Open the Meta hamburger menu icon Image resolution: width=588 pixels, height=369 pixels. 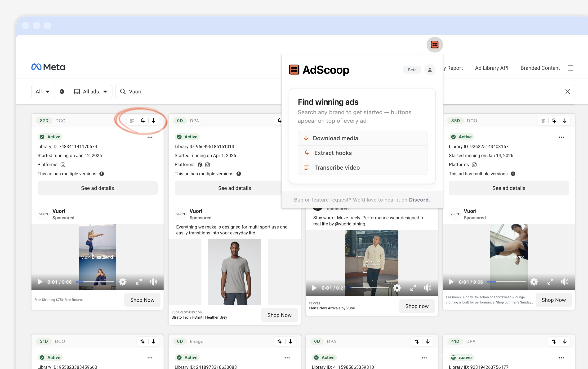point(571,68)
